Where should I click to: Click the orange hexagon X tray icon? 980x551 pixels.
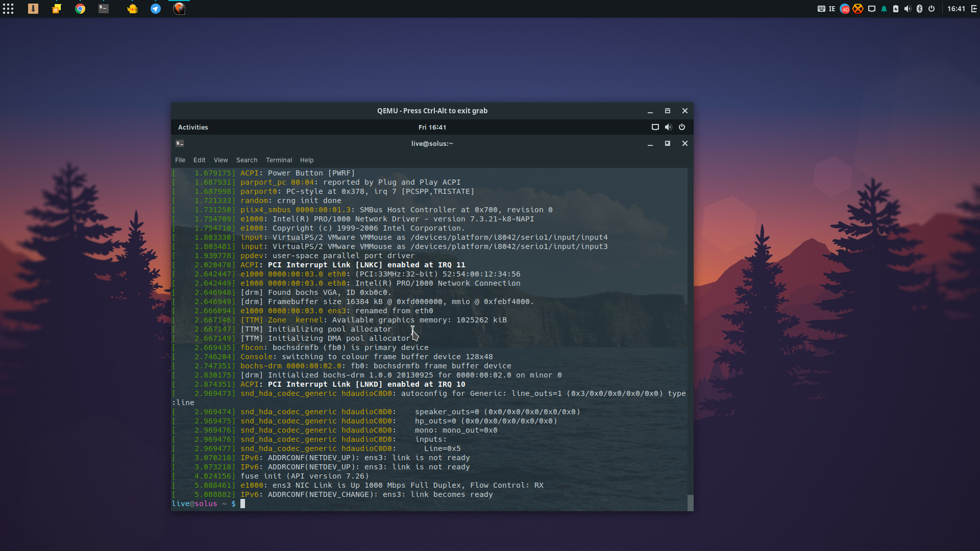[x=858, y=9]
